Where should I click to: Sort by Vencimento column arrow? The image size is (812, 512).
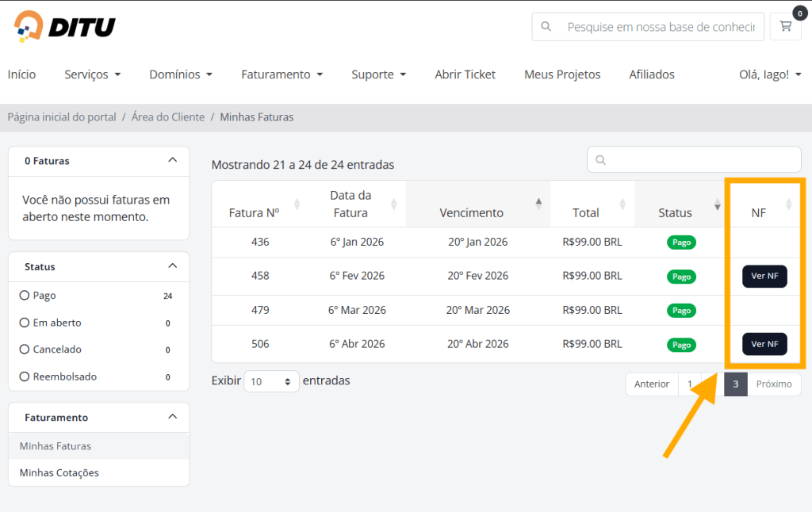(538, 204)
